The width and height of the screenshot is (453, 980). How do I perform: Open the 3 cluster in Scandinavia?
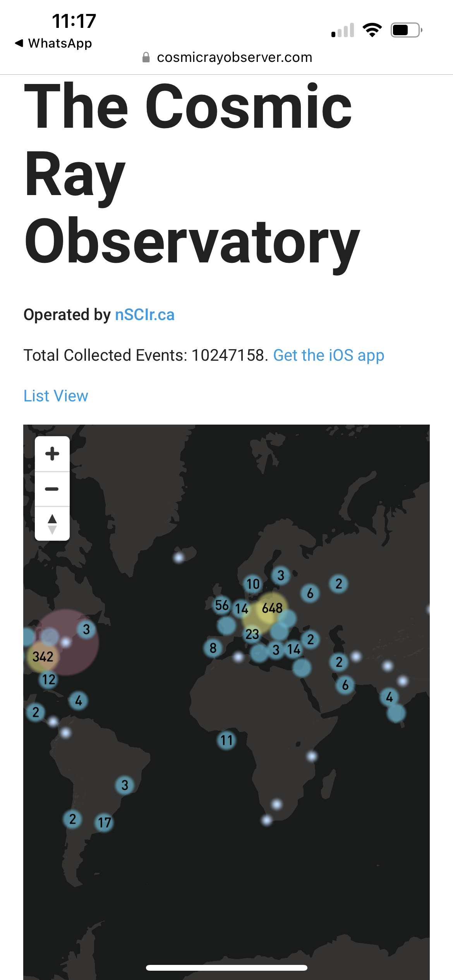pyautogui.click(x=281, y=575)
